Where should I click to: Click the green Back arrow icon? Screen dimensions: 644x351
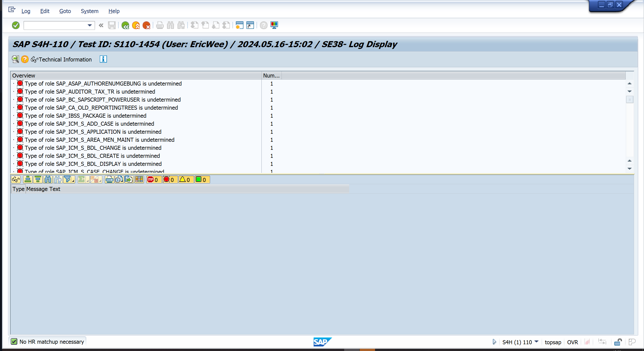tap(125, 25)
